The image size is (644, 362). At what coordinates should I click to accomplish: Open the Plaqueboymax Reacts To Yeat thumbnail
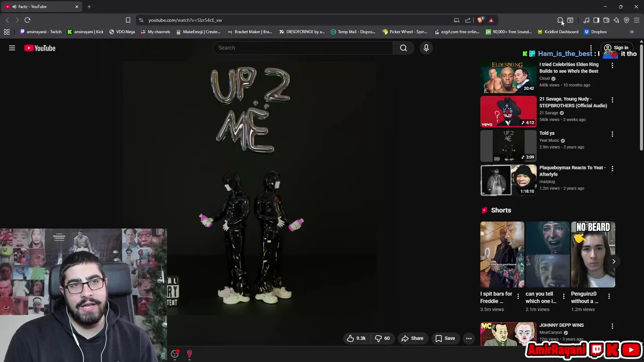(x=508, y=180)
